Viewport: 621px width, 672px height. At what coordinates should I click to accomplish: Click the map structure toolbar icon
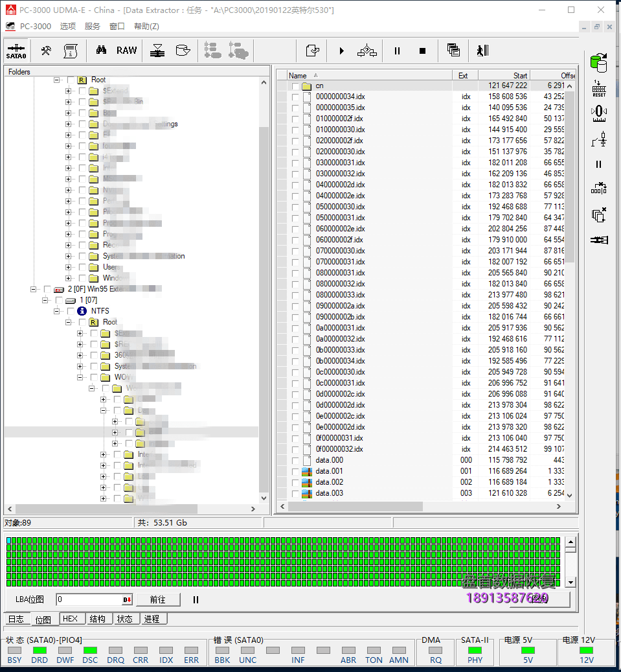point(367,51)
